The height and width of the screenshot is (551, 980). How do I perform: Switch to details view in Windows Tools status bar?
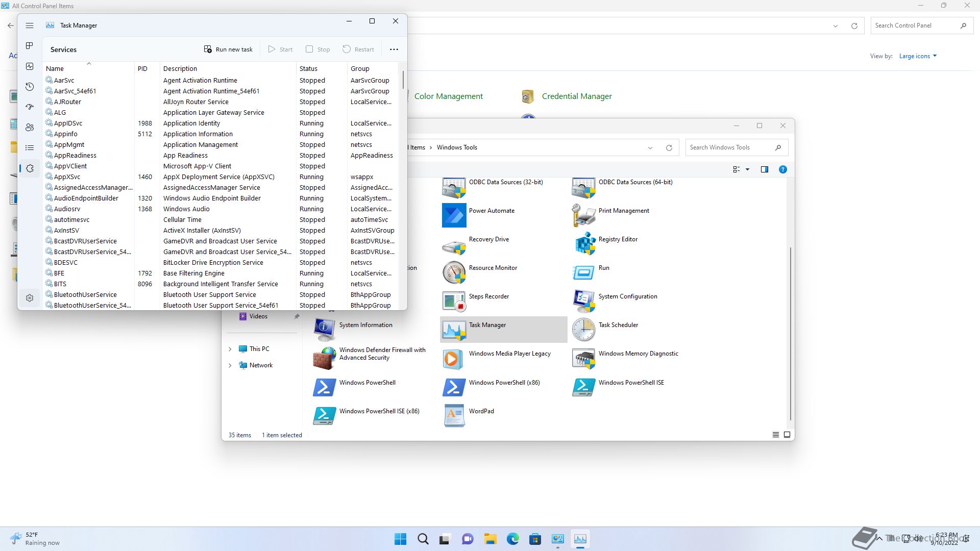tap(776, 435)
